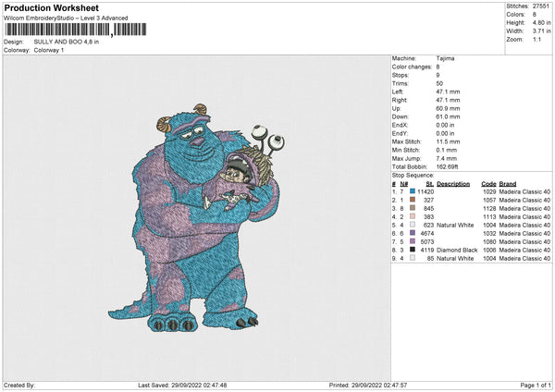
Task: Click the 'Description' column header
Action: pos(453,184)
